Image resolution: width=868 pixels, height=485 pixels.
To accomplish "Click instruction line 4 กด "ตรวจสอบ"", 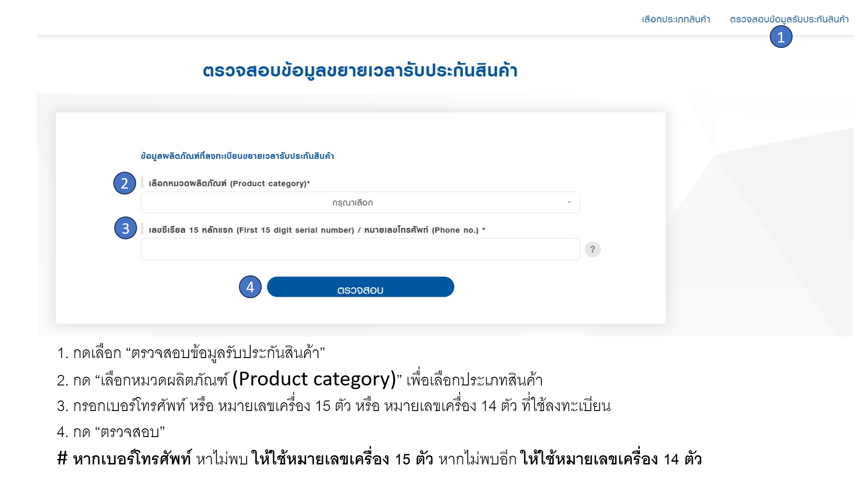I will click(x=111, y=432).
